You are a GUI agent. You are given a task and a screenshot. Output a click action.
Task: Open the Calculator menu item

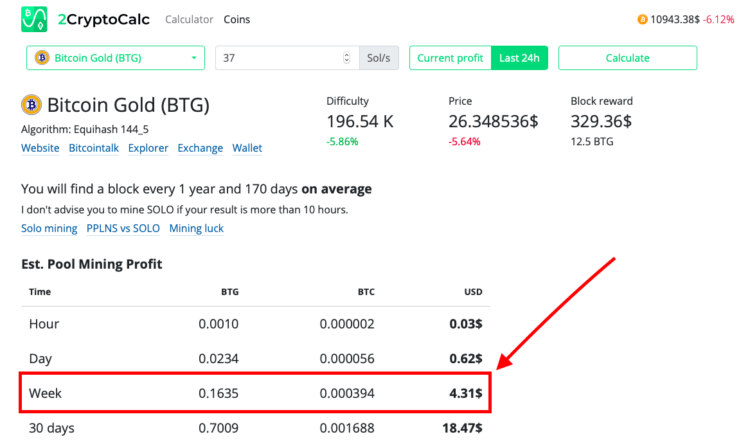pos(189,20)
